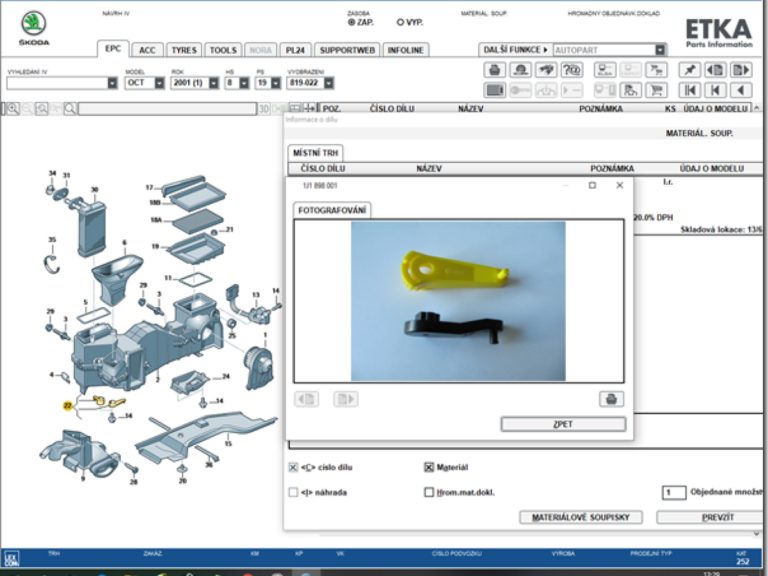
Task: Switch to the TYRES tab
Action: point(183,49)
